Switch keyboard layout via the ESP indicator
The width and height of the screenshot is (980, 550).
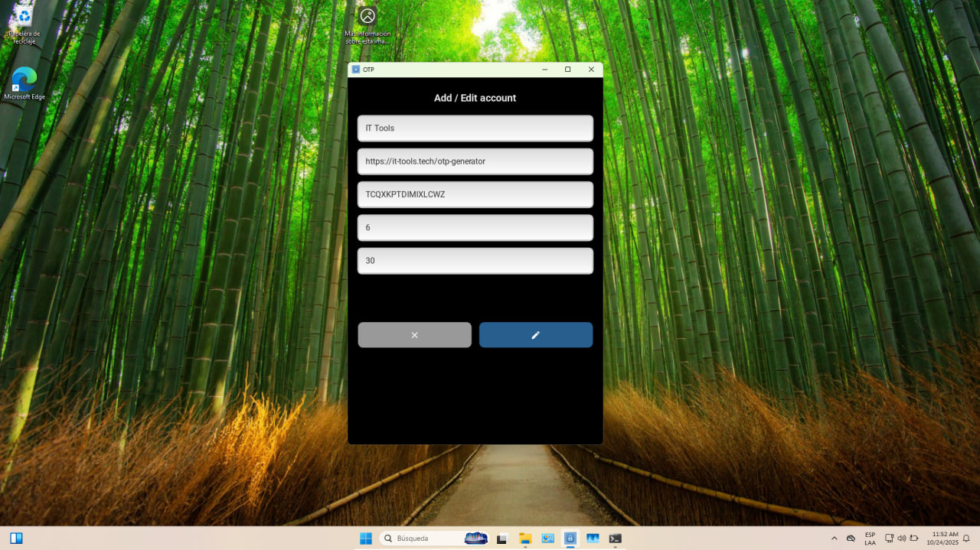(x=870, y=538)
